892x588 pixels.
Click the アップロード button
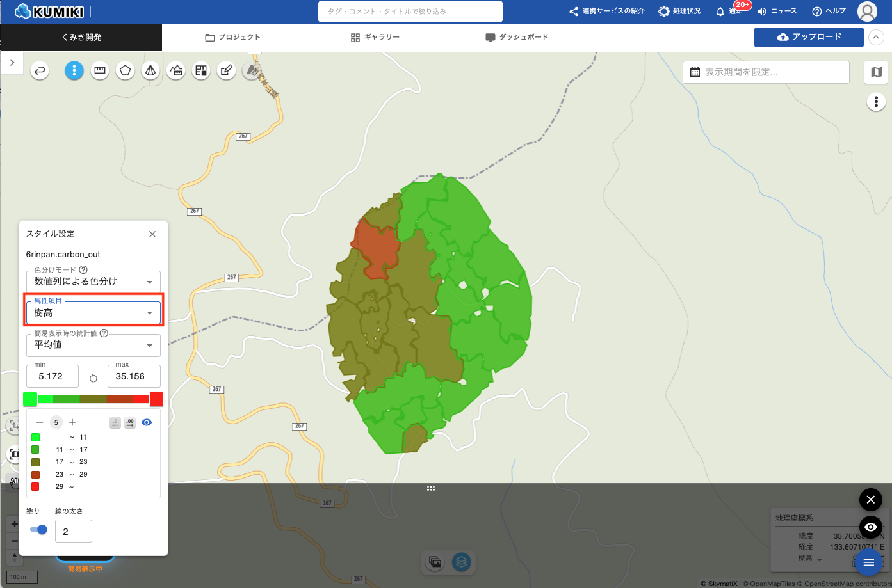[x=809, y=37]
